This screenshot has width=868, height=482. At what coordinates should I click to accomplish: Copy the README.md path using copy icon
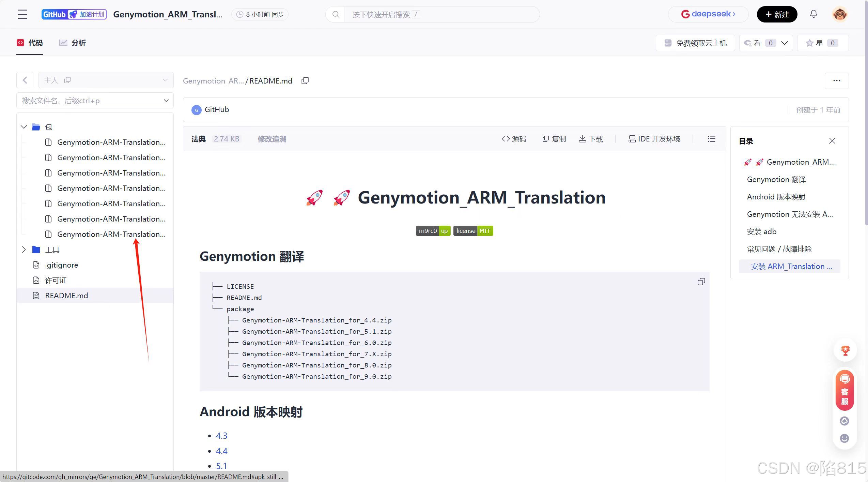click(305, 80)
